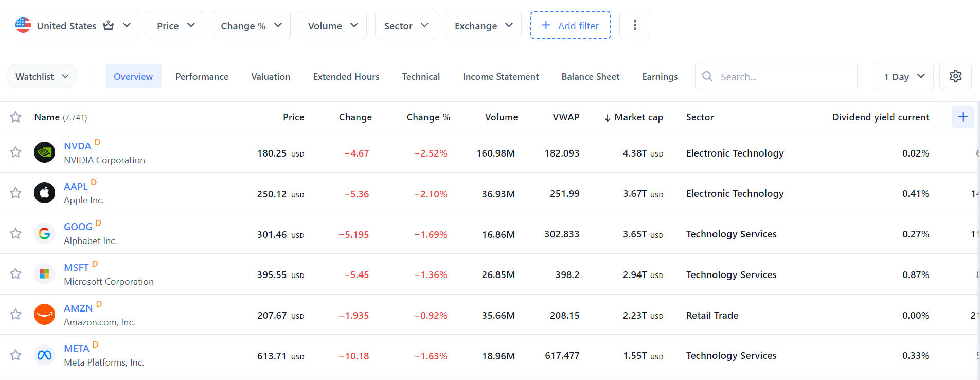Image resolution: width=980 pixels, height=380 pixels.
Task: Star the AMZN row
Action: (x=16, y=314)
